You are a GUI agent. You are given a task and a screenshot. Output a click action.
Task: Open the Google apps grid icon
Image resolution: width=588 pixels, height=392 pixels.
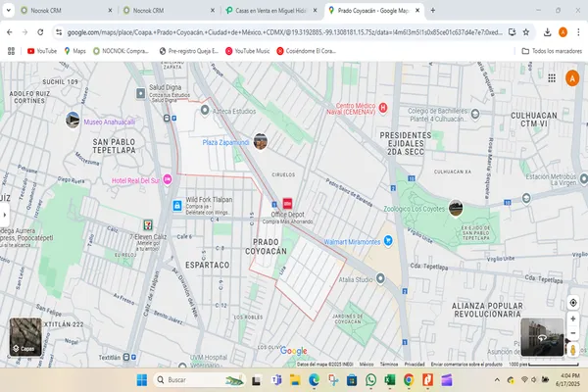[552, 78]
